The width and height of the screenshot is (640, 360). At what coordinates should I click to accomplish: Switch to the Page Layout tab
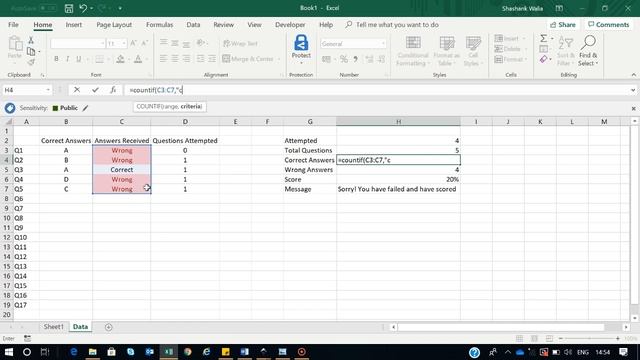point(114,25)
